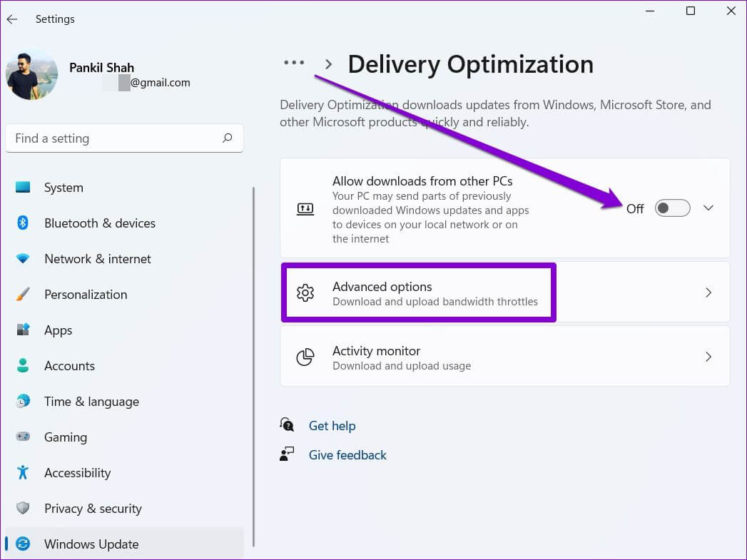The height and width of the screenshot is (560, 747).
Task: Click the back arrow in Settings header
Action: (12, 19)
